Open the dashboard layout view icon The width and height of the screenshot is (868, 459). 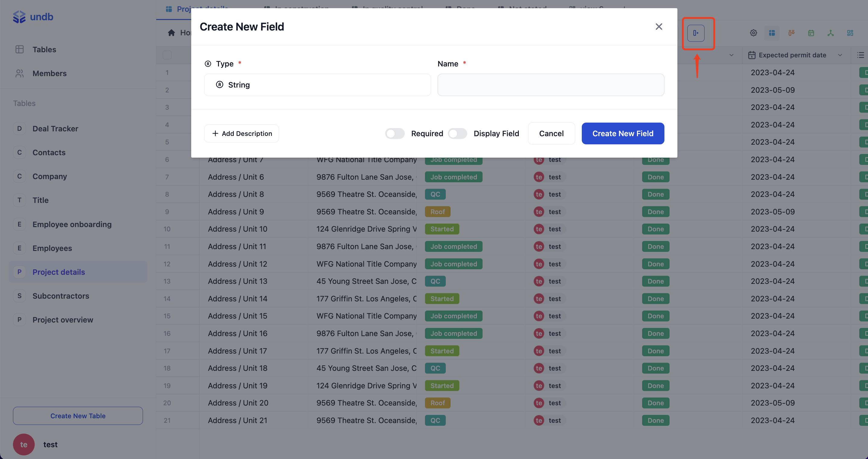[850, 33]
